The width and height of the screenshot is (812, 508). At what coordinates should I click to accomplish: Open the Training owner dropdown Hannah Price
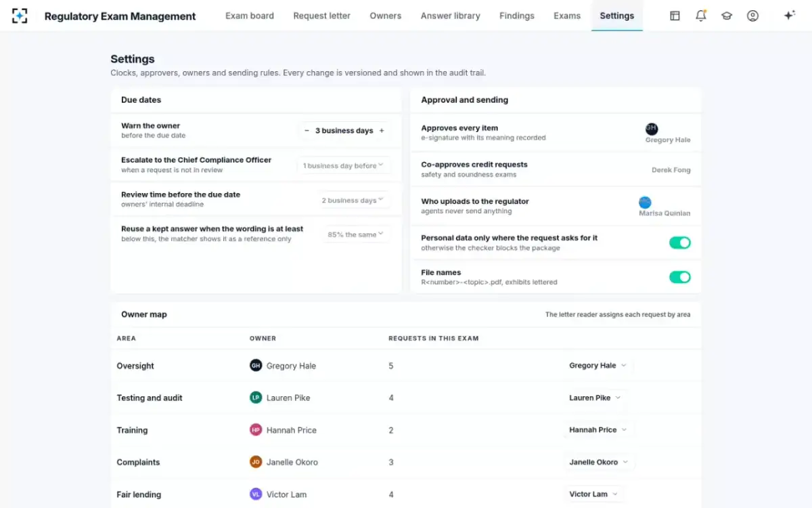tap(597, 430)
